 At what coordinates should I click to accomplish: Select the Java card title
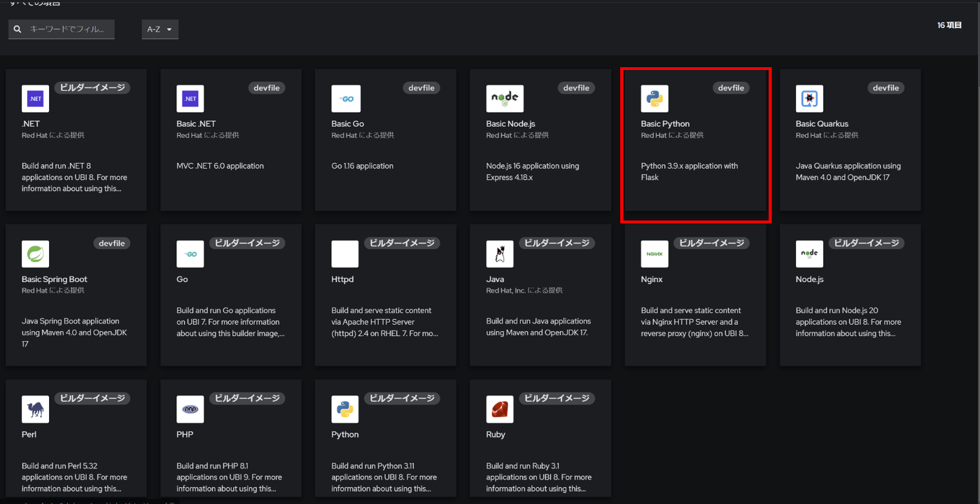click(495, 279)
